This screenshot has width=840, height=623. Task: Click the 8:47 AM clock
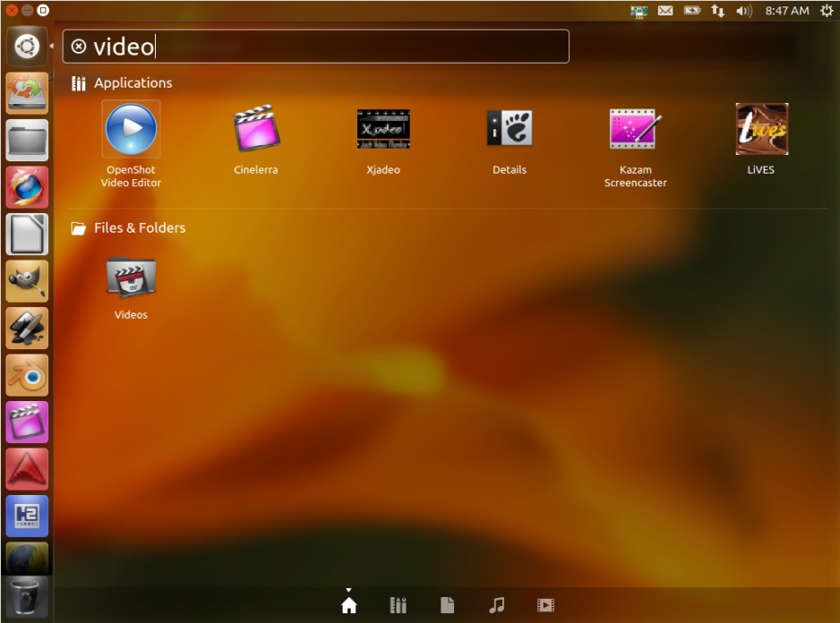(x=787, y=11)
